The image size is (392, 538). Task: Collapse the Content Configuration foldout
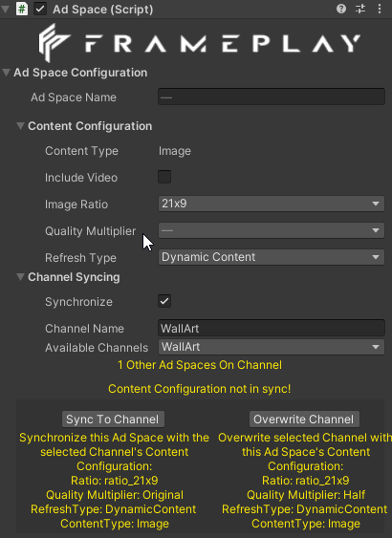(21, 126)
